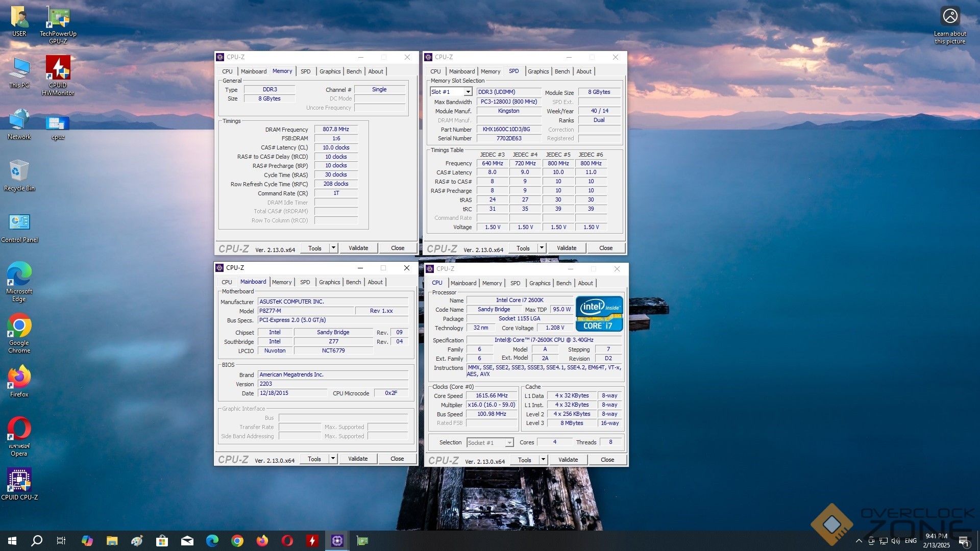
Task: Open Task View on taskbar
Action: 61,541
